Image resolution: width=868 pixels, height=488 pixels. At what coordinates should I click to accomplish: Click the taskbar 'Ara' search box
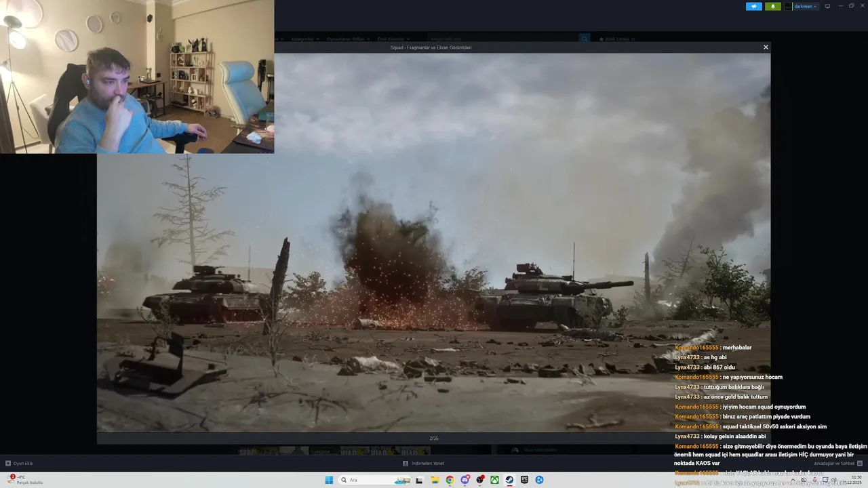(x=376, y=480)
